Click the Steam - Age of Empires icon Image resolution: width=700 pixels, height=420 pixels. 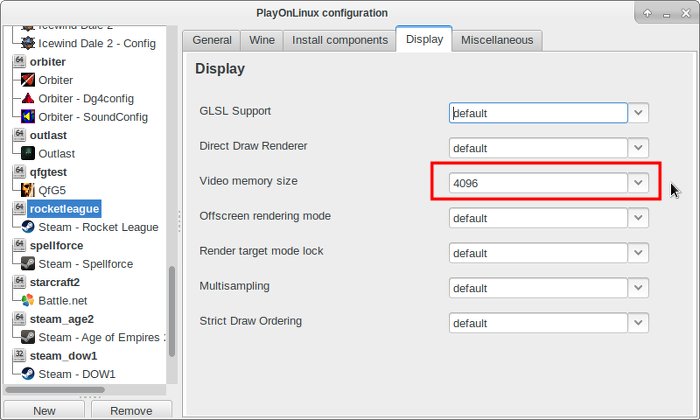click(x=28, y=337)
